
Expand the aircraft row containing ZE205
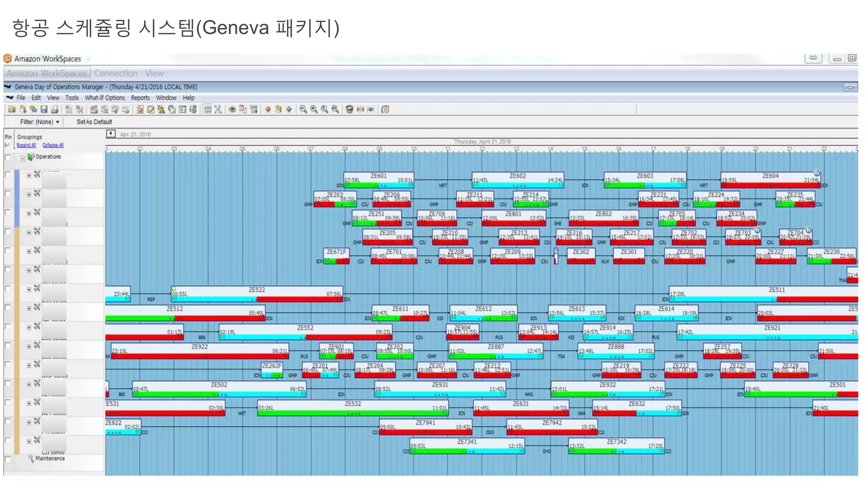point(29,233)
